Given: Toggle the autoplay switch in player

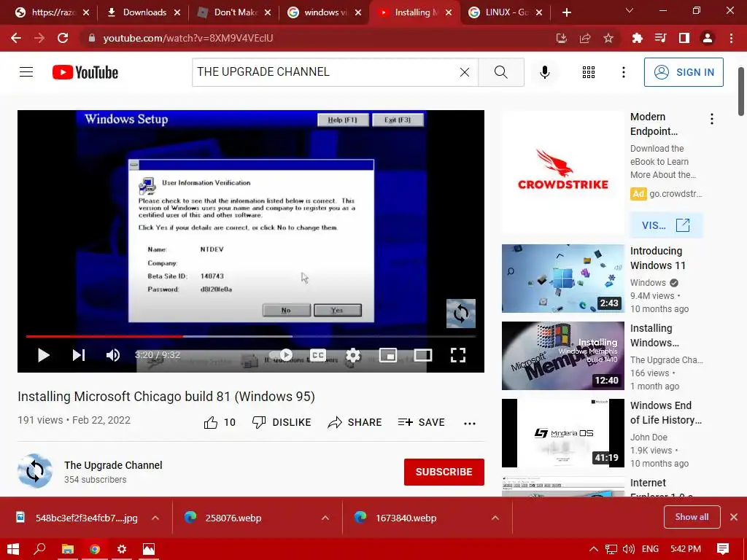Looking at the screenshot, I should pyautogui.click(x=282, y=355).
